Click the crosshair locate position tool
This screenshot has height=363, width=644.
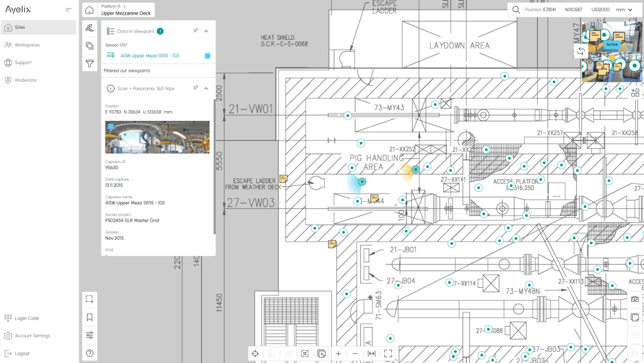pyautogui.click(x=255, y=354)
